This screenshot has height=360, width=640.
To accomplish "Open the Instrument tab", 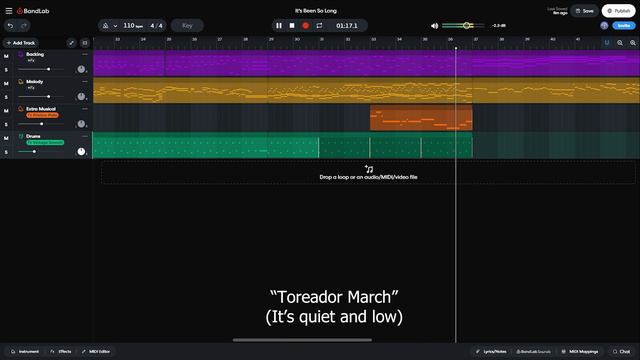I will tap(25, 351).
